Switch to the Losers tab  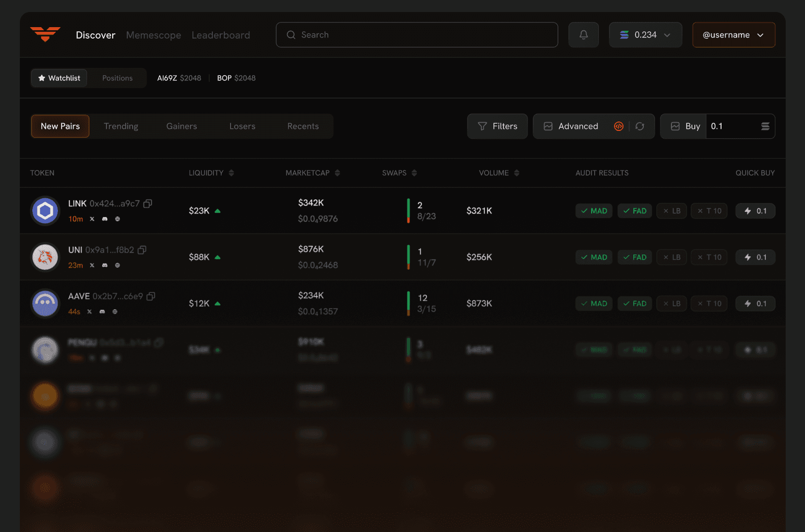coord(242,126)
